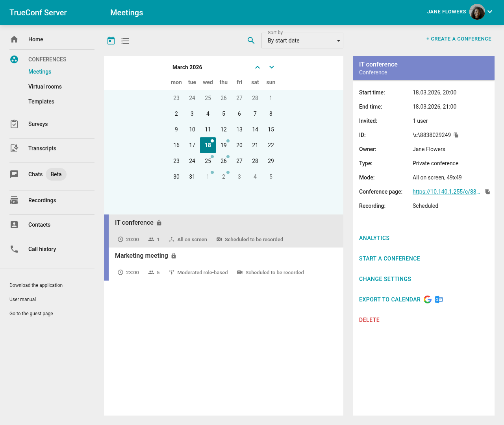Image resolution: width=504 pixels, height=425 pixels.
Task: Select March 25 on the calendar
Action: click(x=208, y=161)
